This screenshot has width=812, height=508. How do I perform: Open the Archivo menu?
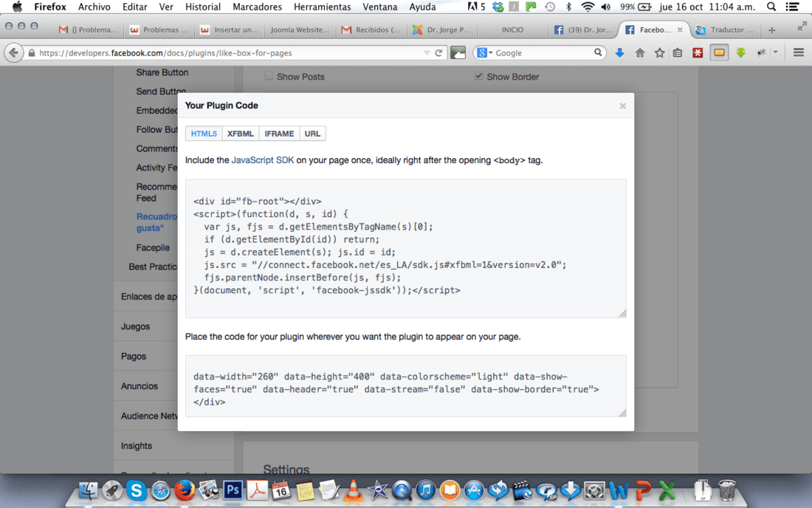tap(94, 7)
